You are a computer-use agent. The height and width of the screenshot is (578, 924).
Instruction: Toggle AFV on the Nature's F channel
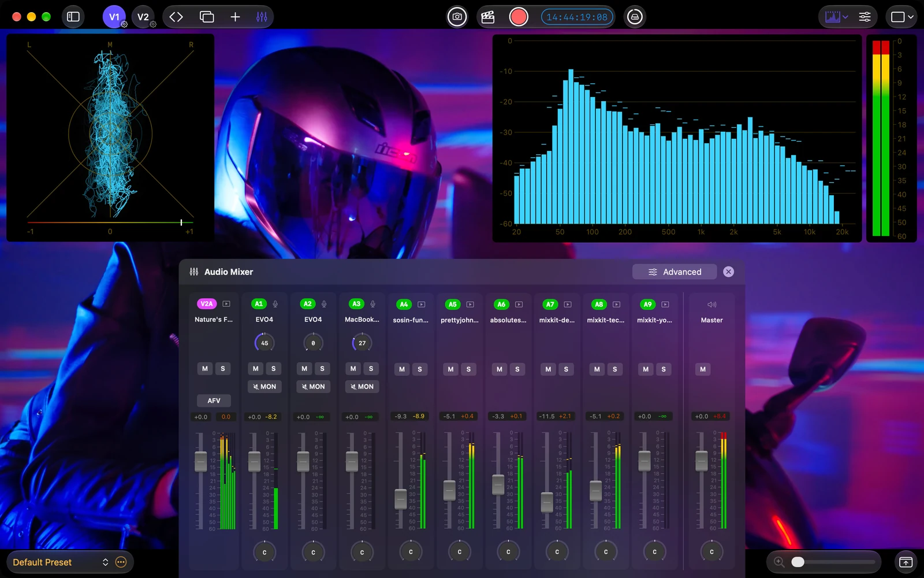214,401
